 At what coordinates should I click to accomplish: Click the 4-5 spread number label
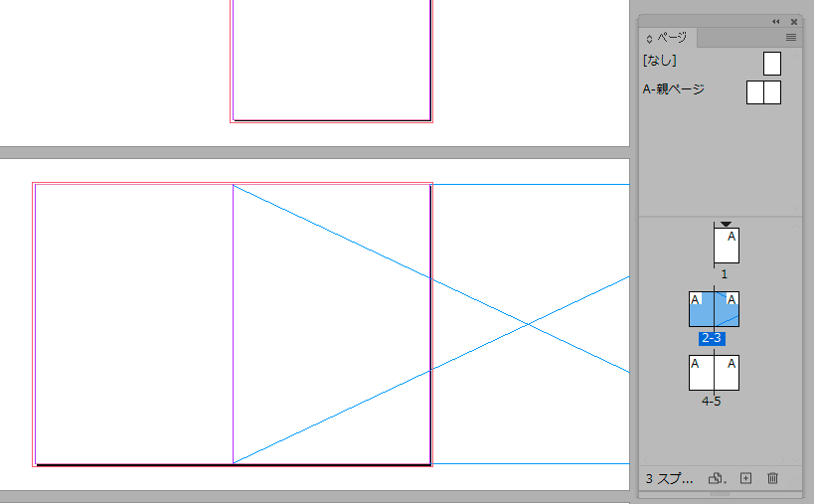pyautogui.click(x=712, y=402)
